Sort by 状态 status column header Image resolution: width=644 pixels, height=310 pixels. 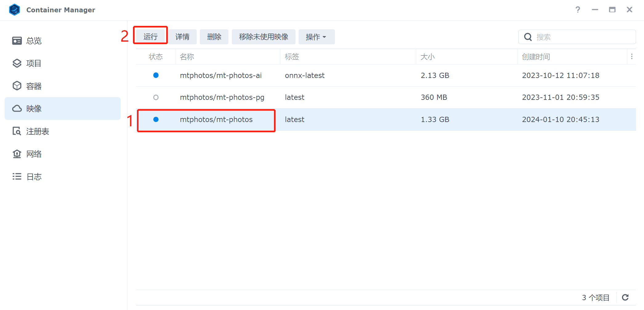click(156, 57)
